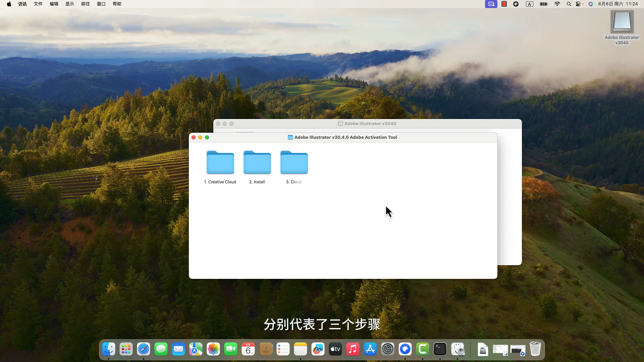Open Photos from the Dock
The width and height of the screenshot is (644, 362).
213,349
